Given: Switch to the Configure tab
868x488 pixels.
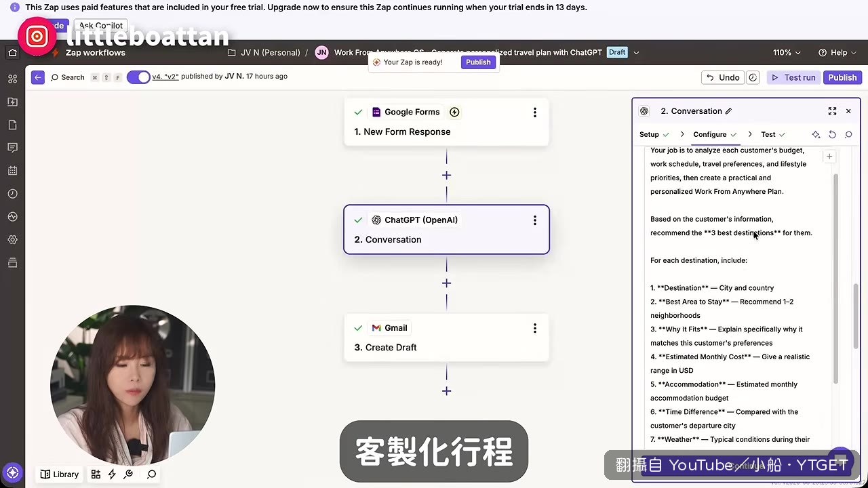Looking at the screenshot, I should point(715,134).
